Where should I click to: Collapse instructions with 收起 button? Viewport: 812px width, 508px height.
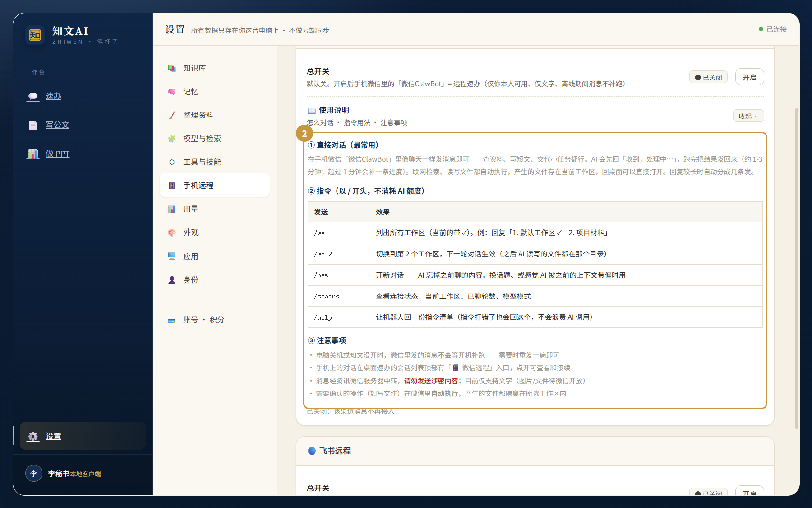[x=748, y=116]
